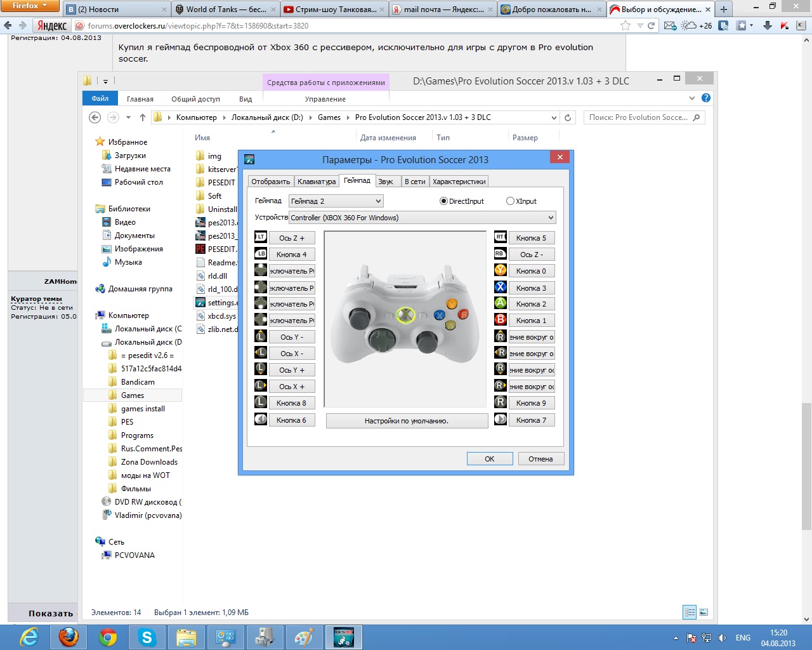Sort files by the Имя column header
The height and width of the screenshot is (650, 812).
click(x=202, y=138)
